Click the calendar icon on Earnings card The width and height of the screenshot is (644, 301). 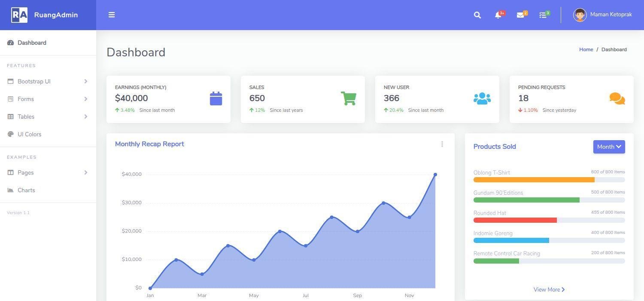coord(216,98)
